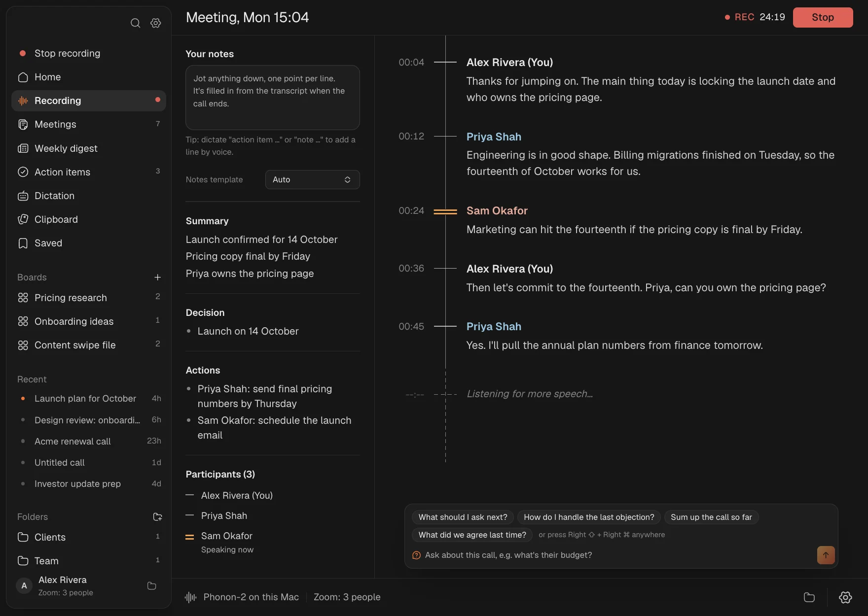Viewport: 868px width, 616px height.
Task: Add a new board with plus icon
Action: [157, 277]
